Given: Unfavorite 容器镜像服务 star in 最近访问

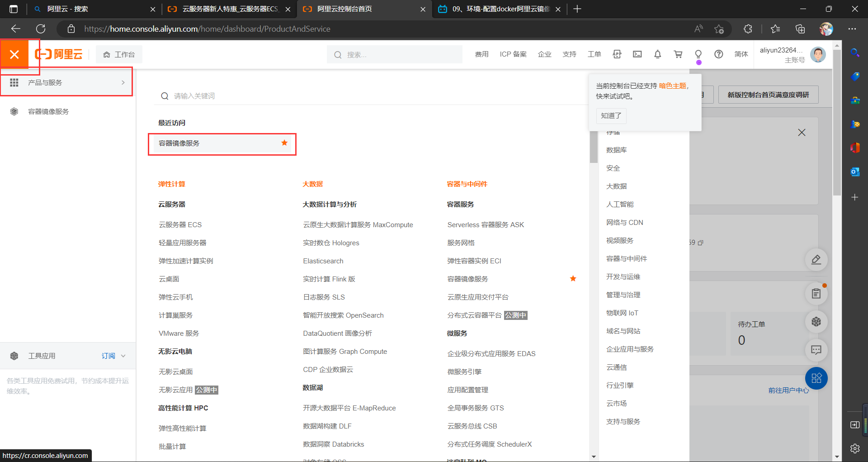Looking at the screenshot, I should 284,143.
